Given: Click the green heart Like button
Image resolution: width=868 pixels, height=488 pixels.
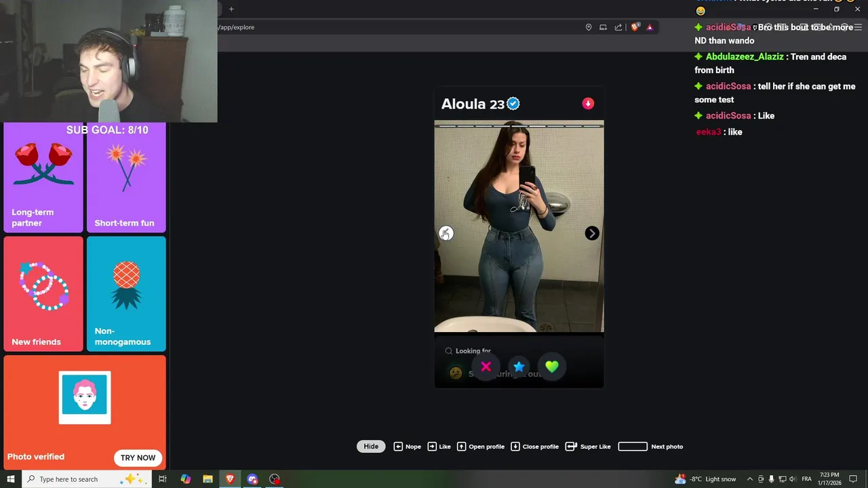Looking at the screenshot, I should [x=552, y=367].
